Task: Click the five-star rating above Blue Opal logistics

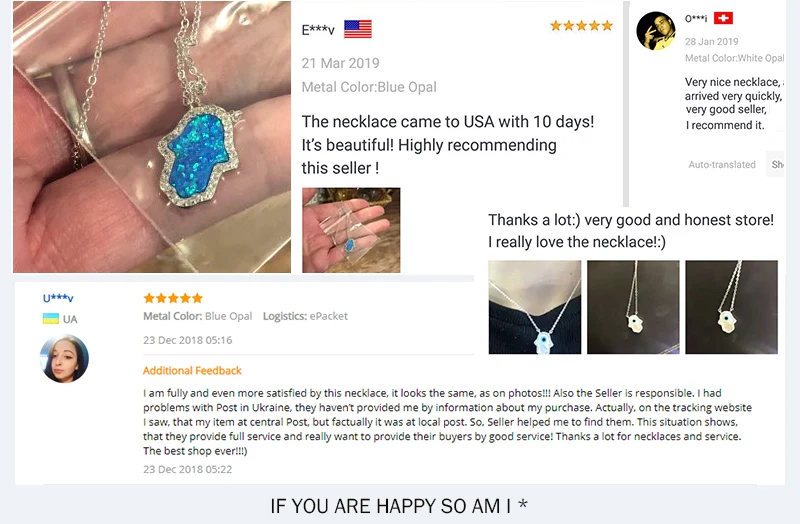Action: click(173, 298)
